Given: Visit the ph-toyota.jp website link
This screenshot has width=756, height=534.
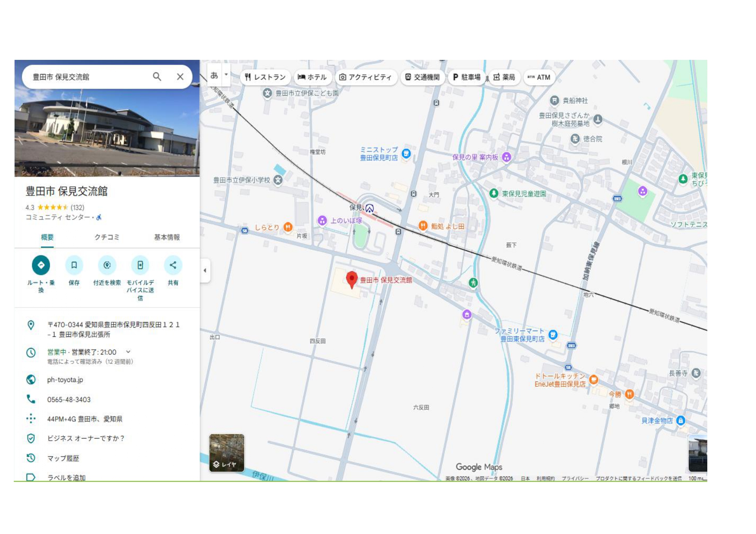Looking at the screenshot, I should tap(66, 380).
